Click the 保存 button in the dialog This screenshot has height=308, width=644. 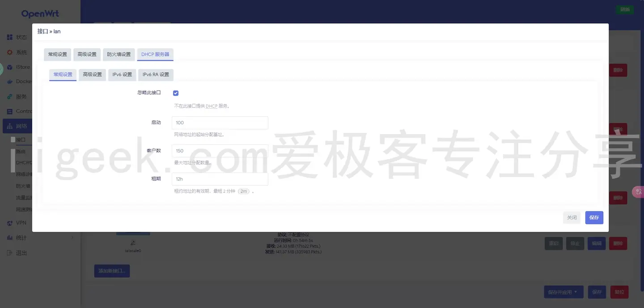click(594, 218)
